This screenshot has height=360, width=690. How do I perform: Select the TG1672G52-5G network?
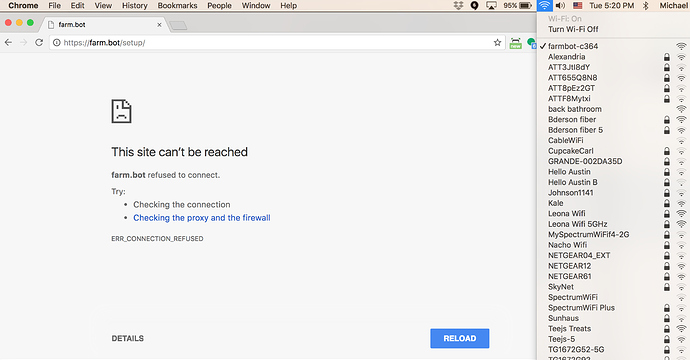pos(613,349)
